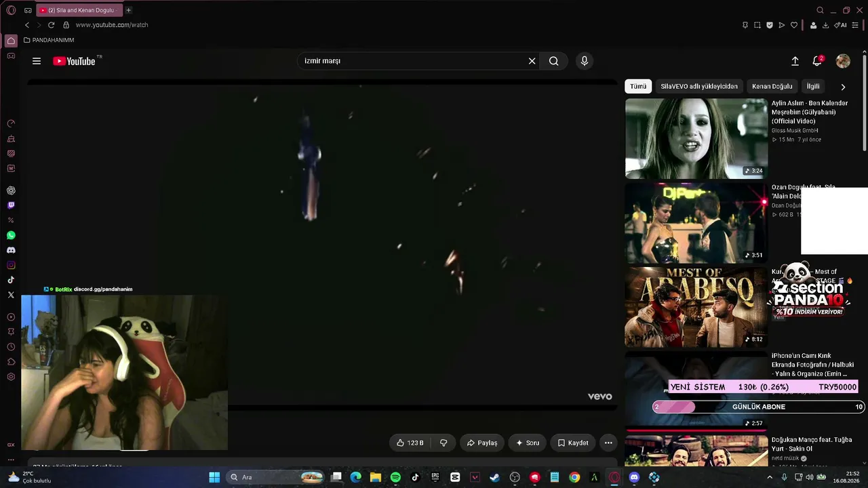The width and height of the screenshot is (868, 488).
Task: Open Instagram in the Opera sidebar
Action: click(x=11, y=265)
